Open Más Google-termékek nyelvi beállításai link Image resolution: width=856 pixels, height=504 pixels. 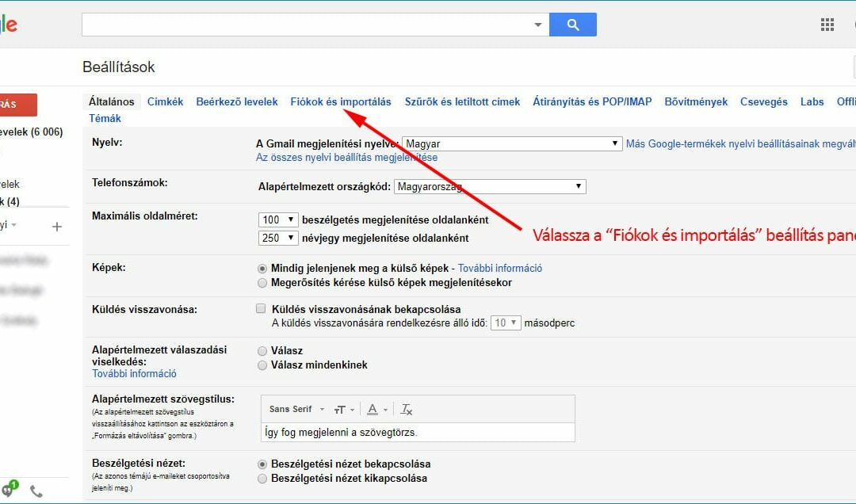pyautogui.click(x=741, y=143)
